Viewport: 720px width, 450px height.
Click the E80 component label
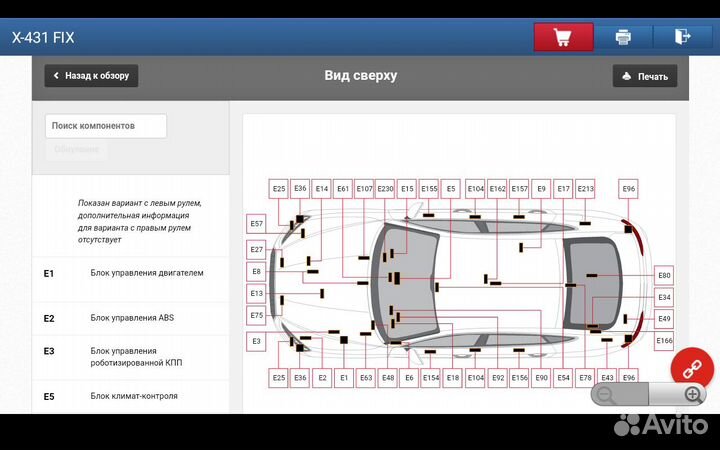[x=664, y=275]
